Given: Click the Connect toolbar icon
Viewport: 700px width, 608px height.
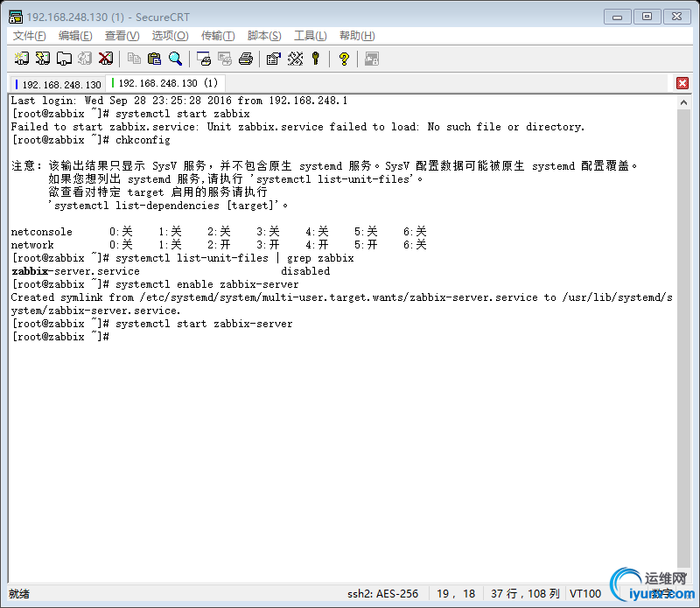Looking at the screenshot, I should 21,59.
